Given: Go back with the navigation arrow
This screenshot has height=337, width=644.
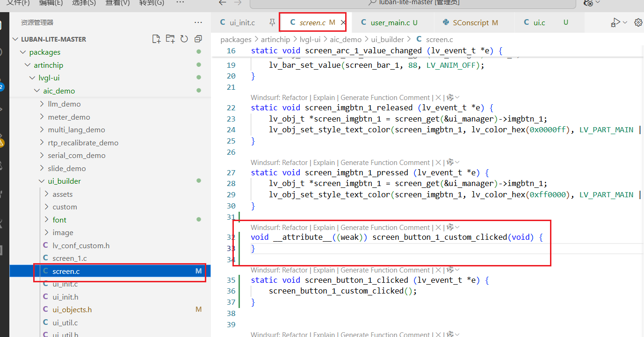Looking at the screenshot, I should (223, 3).
